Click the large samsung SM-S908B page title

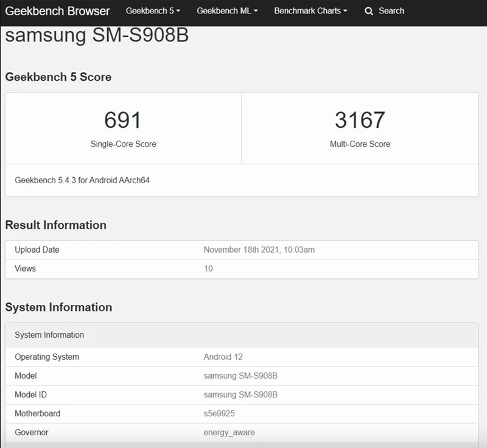[x=97, y=35]
